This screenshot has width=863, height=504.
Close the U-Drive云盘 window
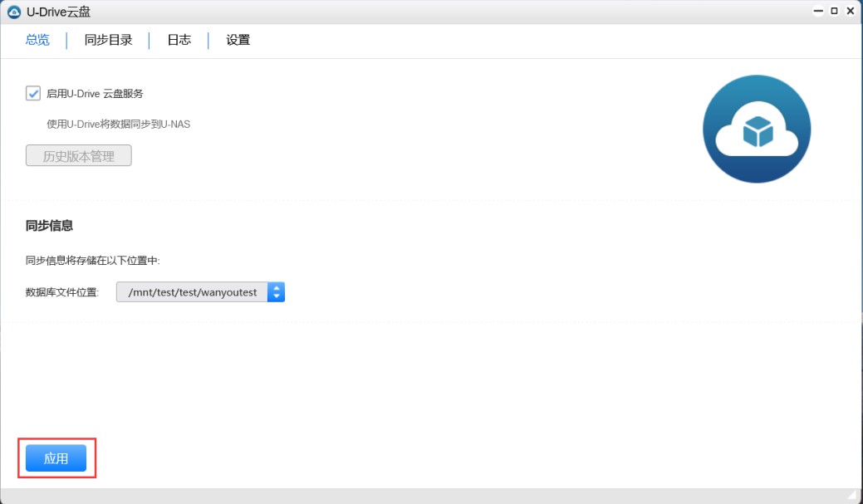point(850,12)
